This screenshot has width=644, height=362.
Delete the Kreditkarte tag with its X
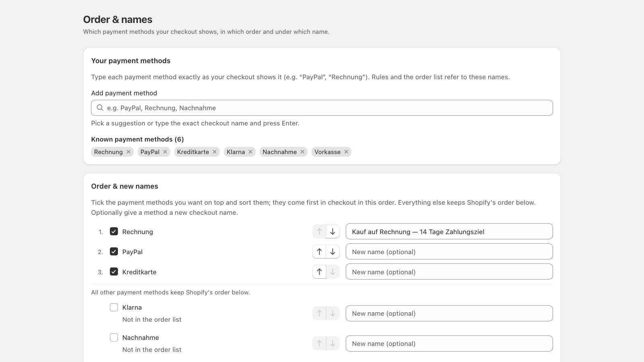click(x=215, y=152)
